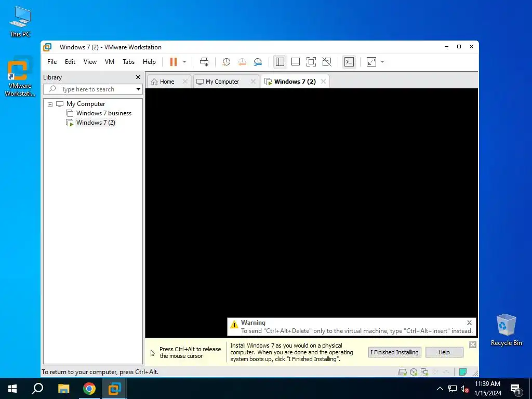
Task: Click the network icon in the system tray
Action: tap(453, 389)
